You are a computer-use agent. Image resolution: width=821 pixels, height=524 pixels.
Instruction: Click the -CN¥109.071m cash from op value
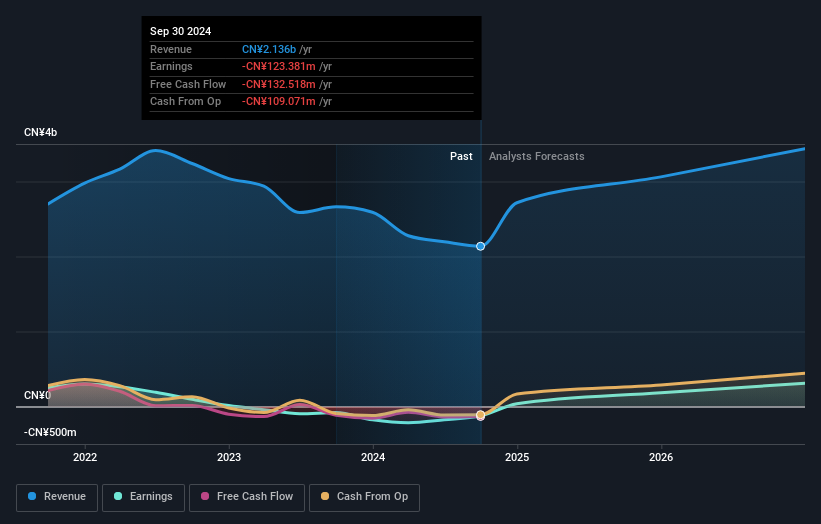pos(279,102)
